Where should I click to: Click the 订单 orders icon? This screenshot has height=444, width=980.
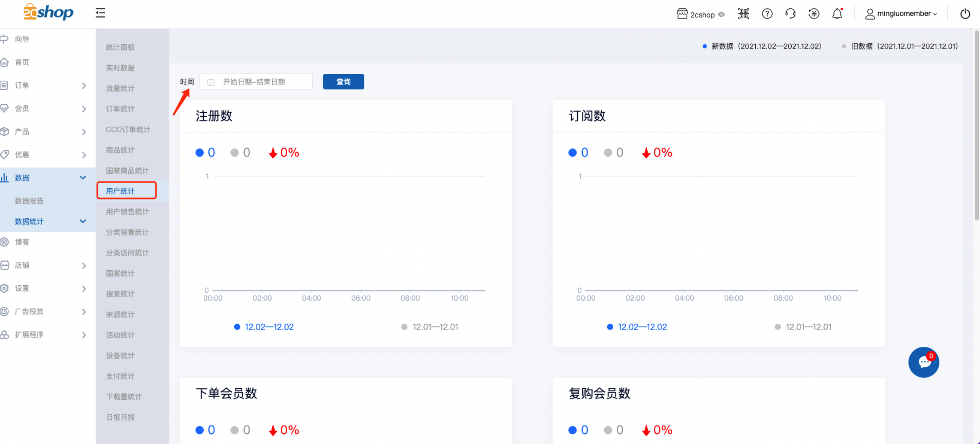(4, 85)
